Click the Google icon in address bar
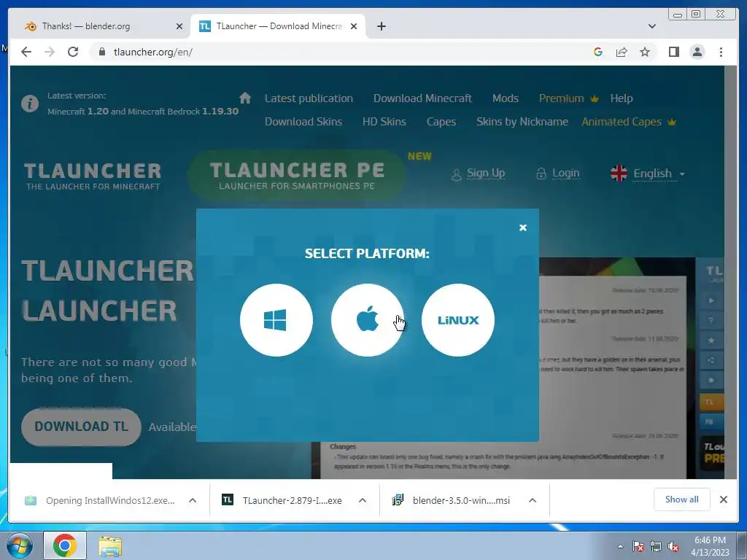This screenshot has width=747, height=560. click(598, 52)
